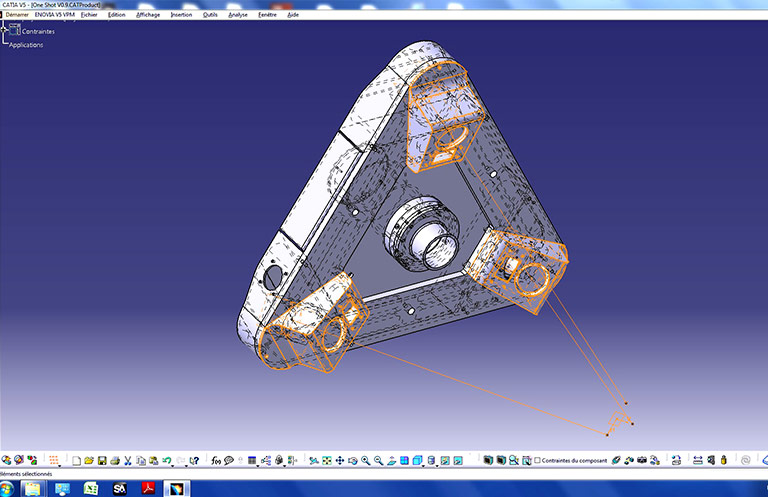The image size is (768, 497).
Task: Click the Fit All In icon
Action: pos(327,460)
